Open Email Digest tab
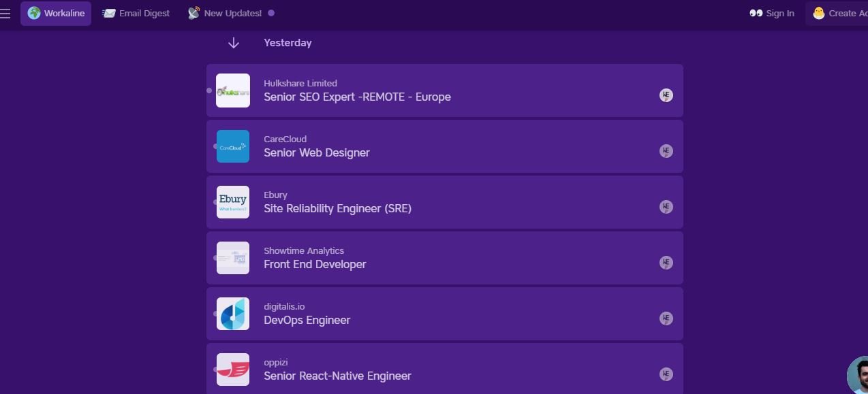This screenshot has width=868, height=394. [136, 13]
